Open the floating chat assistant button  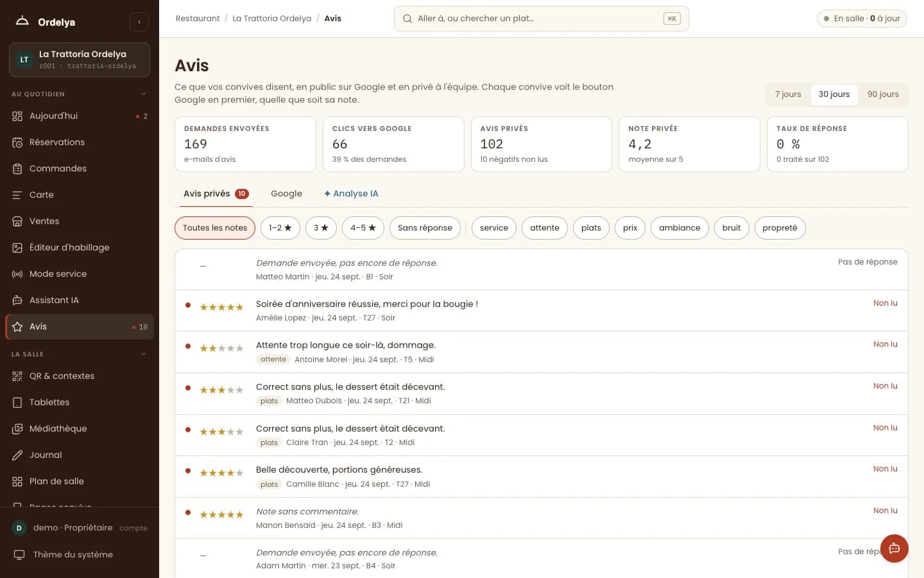pos(894,548)
